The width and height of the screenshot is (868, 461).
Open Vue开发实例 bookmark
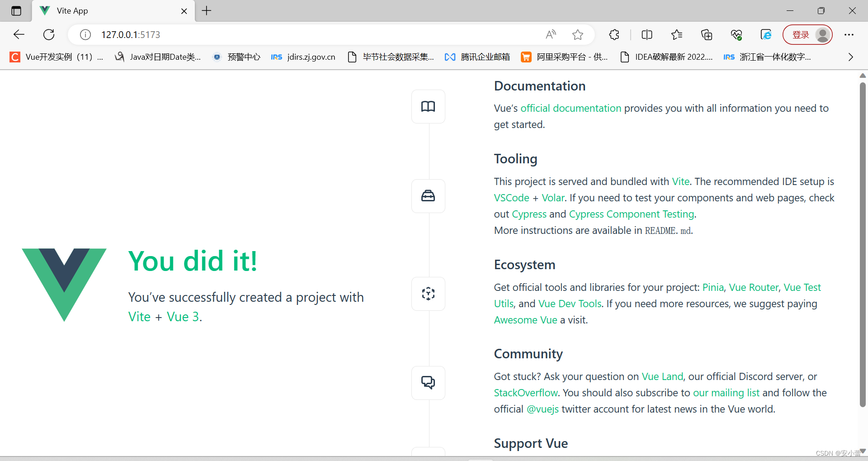pos(56,57)
